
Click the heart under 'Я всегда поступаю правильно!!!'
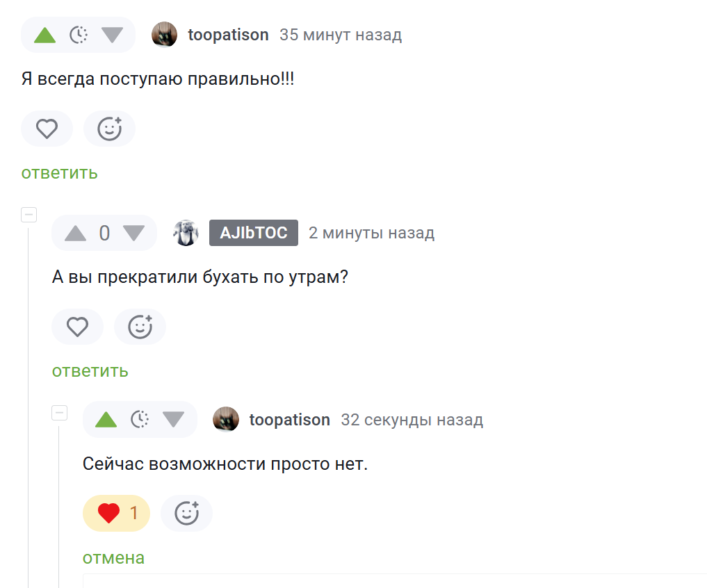[47, 129]
